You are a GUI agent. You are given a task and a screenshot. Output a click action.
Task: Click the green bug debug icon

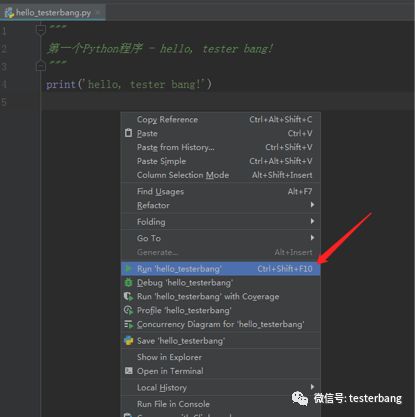point(128,282)
